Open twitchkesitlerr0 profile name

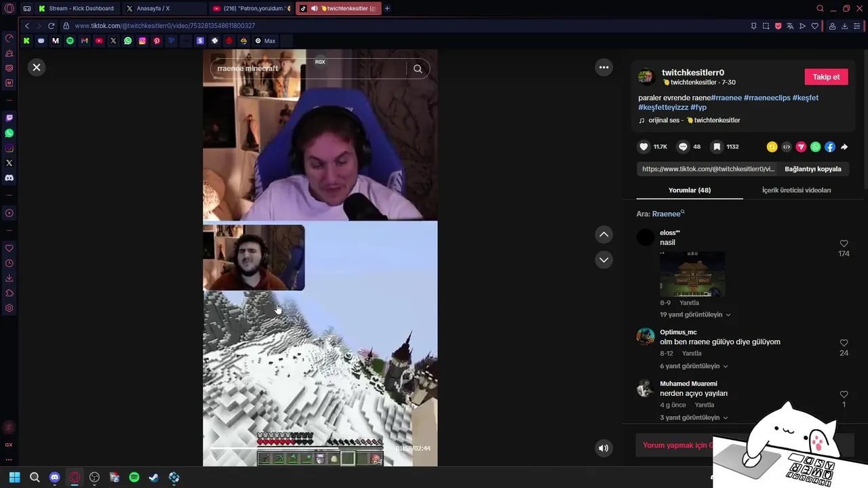click(x=692, y=73)
